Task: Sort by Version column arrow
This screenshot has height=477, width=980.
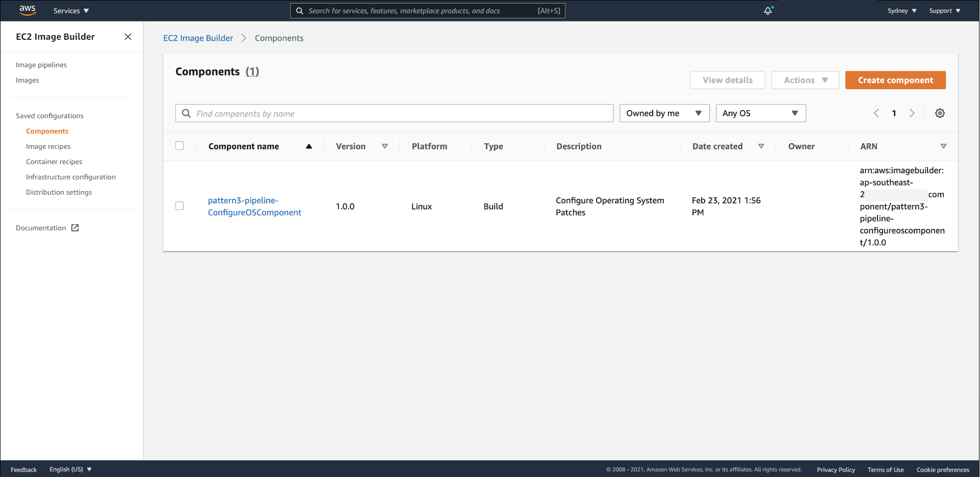Action: tap(385, 146)
